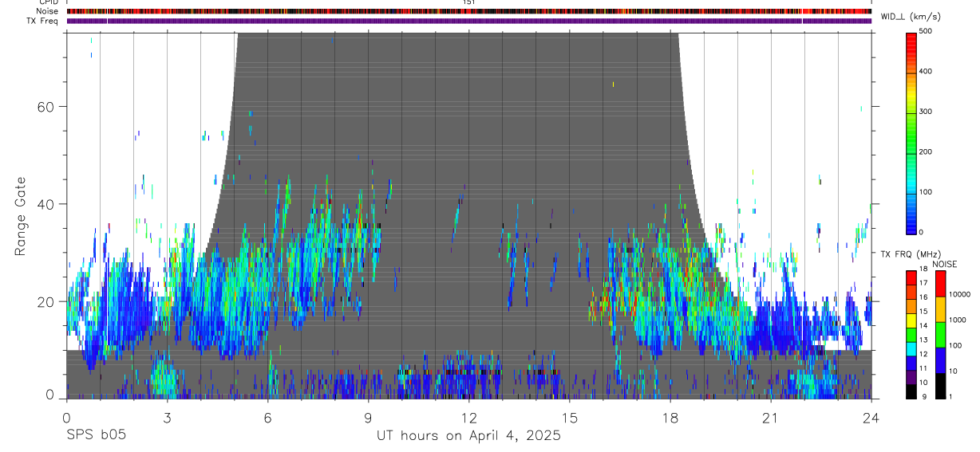
Task: Click the NOISE legend title
Action: tap(946, 264)
